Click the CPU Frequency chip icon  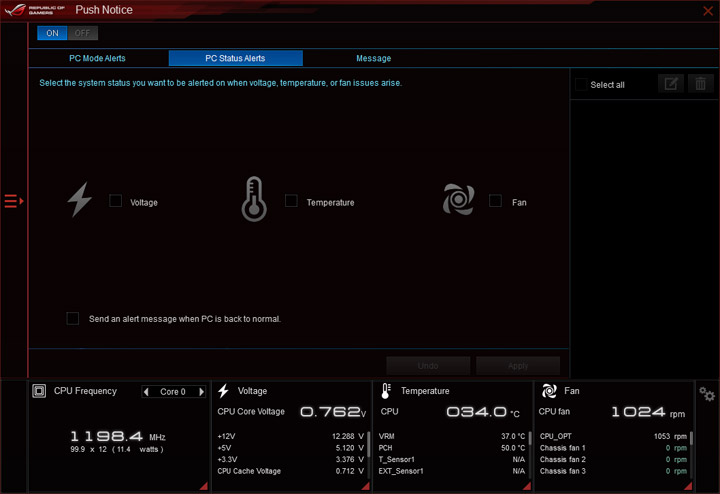[39, 391]
